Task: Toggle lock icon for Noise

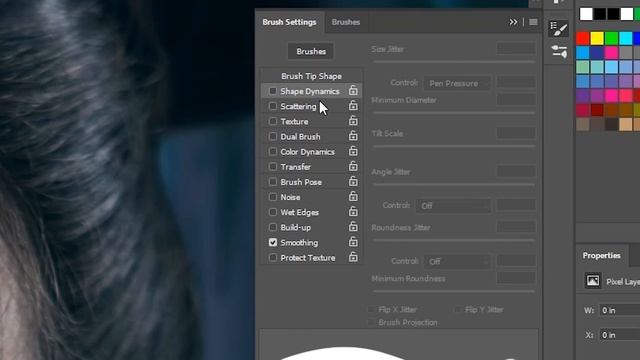Action: (x=353, y=196)
